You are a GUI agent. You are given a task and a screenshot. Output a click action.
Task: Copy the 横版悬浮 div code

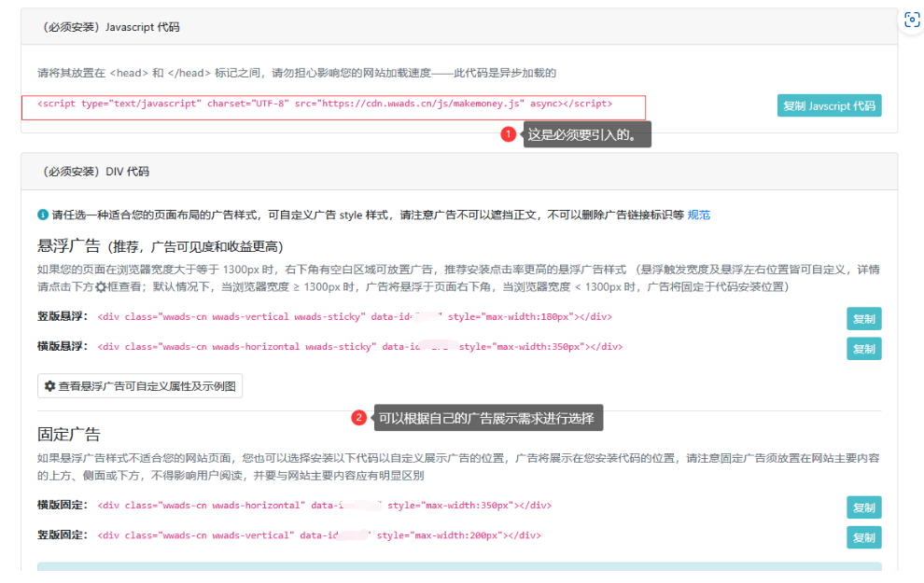coord(864,349)
